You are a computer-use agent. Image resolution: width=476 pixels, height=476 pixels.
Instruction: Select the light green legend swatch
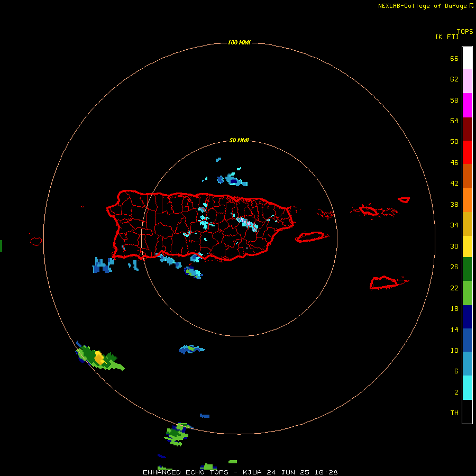[467, 293]
